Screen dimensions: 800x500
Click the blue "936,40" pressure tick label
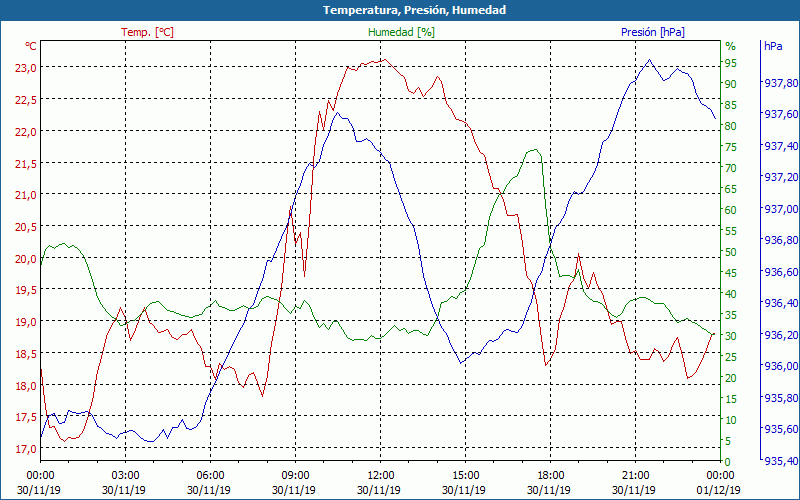[x=781, y=304]
